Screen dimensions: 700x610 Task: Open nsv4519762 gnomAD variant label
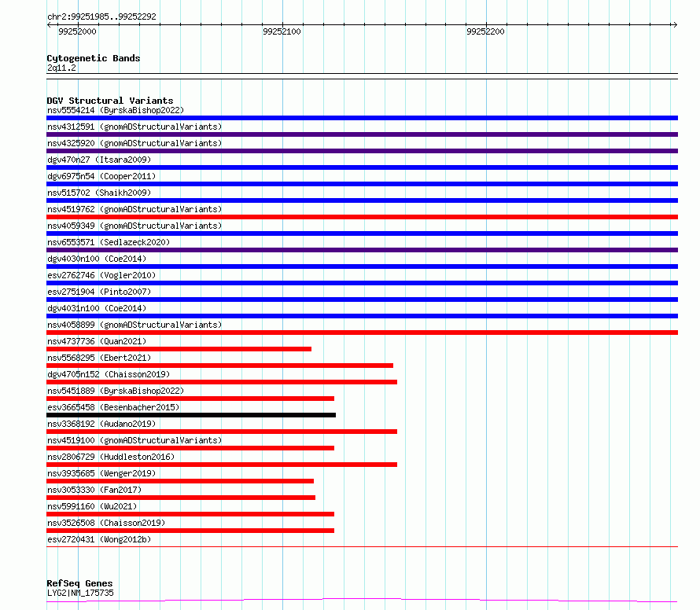(x=134, y=209)
